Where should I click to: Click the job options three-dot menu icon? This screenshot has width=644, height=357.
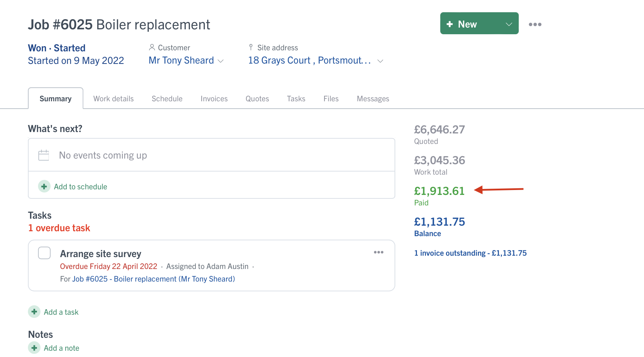coord(535,24)
